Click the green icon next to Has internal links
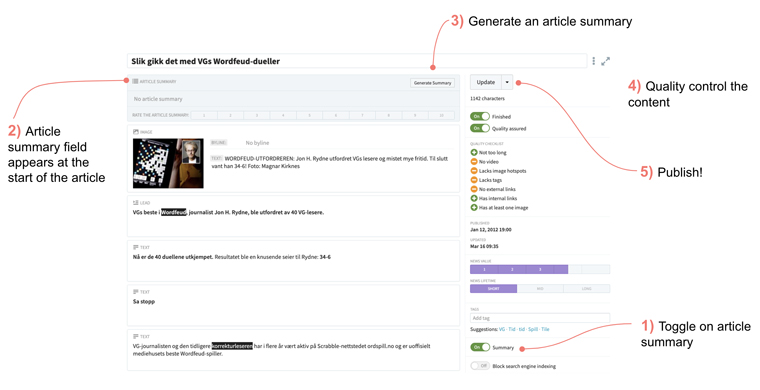The image size is (760, 390). point(474,198)
